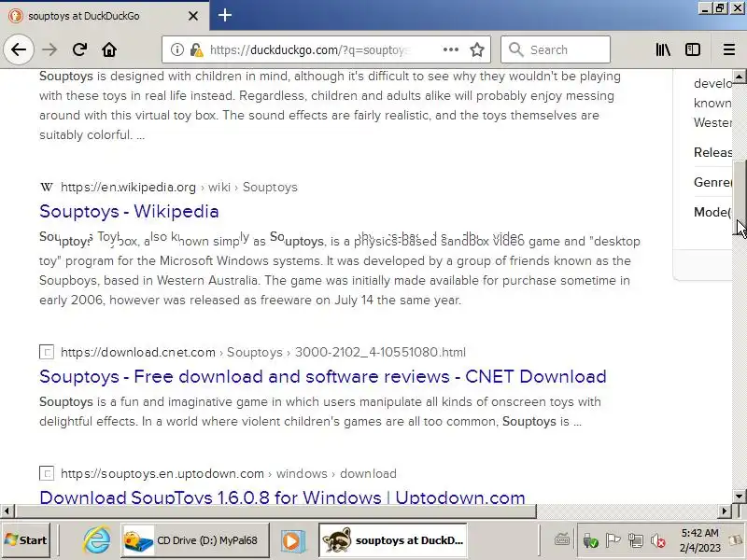Screen dimensions: 747x560
Task: Click the Wikipedia W favicon
Action: (x=46, y=188)
